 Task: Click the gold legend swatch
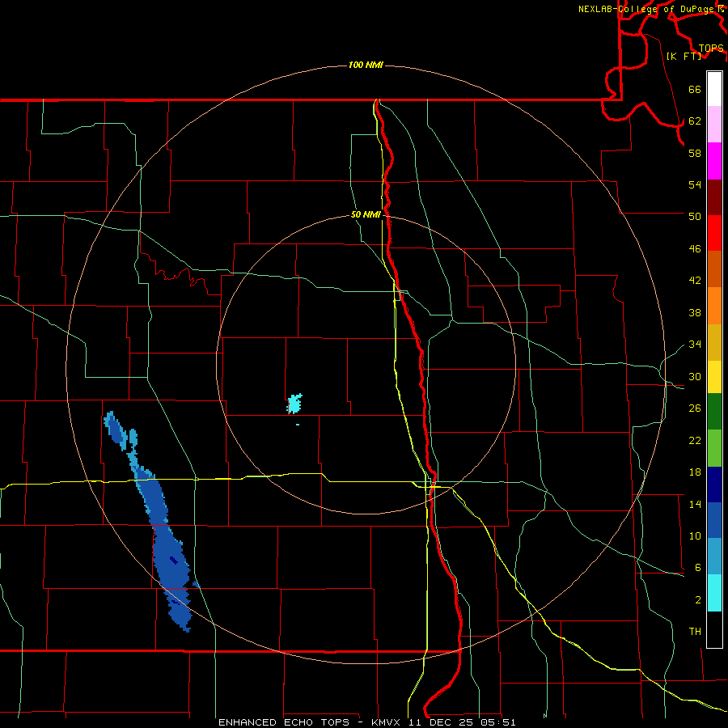pos(714,342)
